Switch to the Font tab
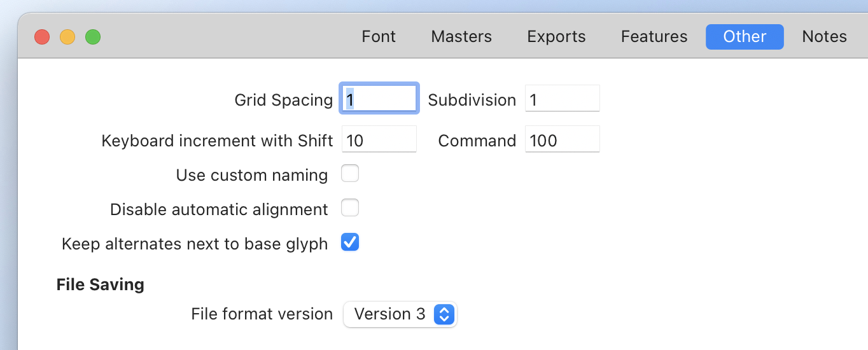This screenshot has height=350, width=868. click(379, 37)
